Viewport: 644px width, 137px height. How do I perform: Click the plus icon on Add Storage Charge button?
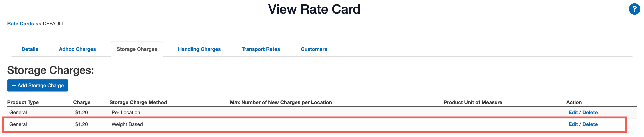click(x=14, y=85)
